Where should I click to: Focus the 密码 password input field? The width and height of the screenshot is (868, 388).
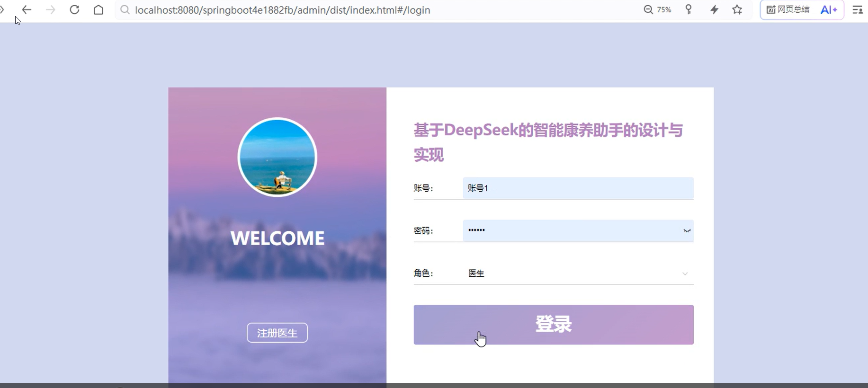click(x=578, y=231)
